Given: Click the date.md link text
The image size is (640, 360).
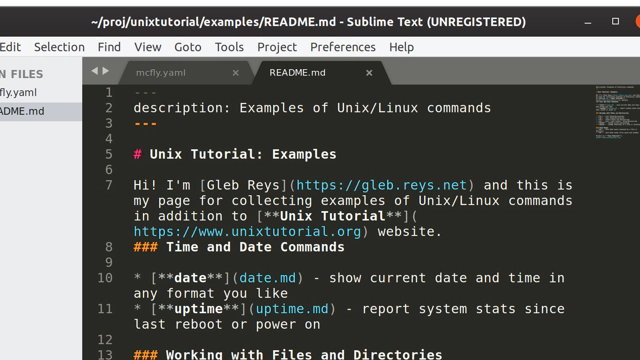Looking at the screenshot, I should point(267,278).
